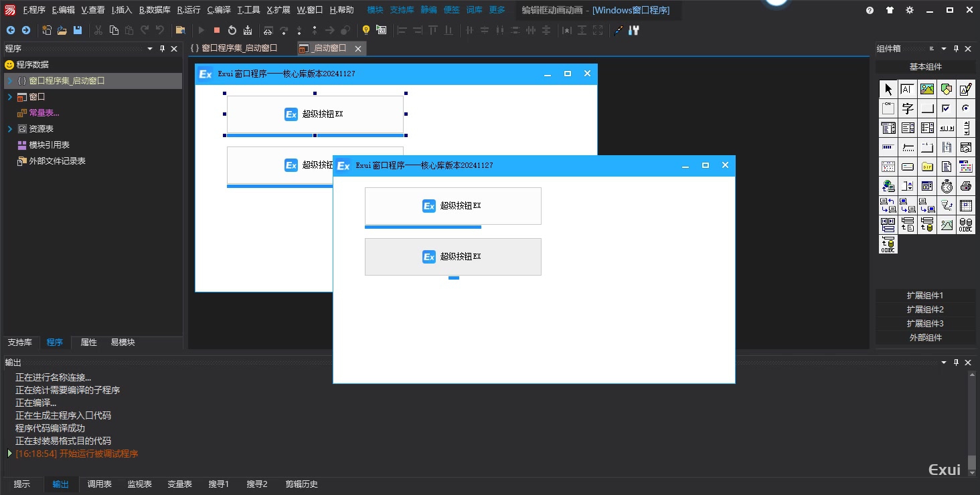
Task: Switch to the 调用表 tab
Action: [99, 484]
